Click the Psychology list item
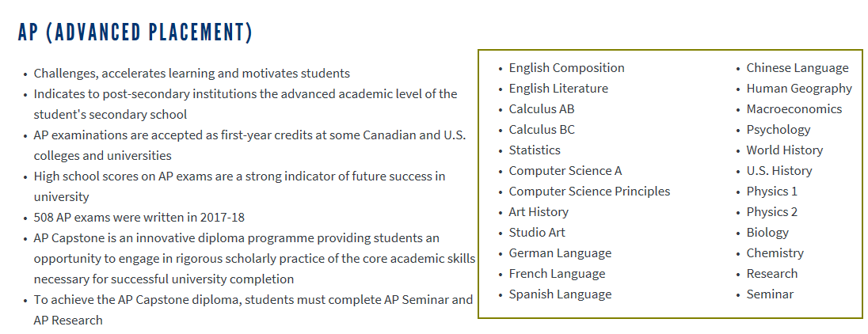868x334 pixels. point(779,130)
